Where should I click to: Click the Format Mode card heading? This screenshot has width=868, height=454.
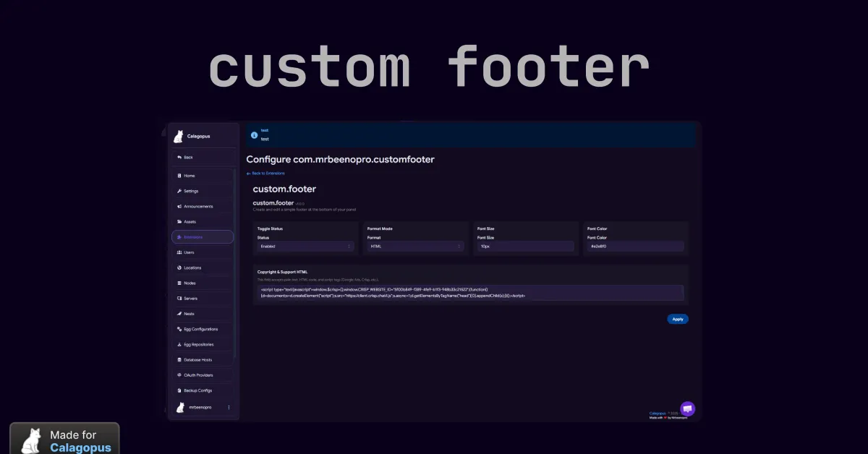tap(380, 228)
